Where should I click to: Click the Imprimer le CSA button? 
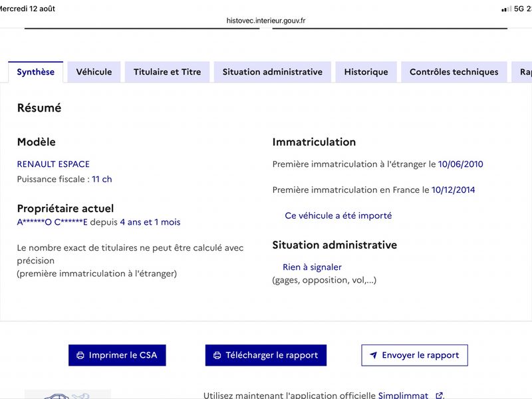point(117,355)
